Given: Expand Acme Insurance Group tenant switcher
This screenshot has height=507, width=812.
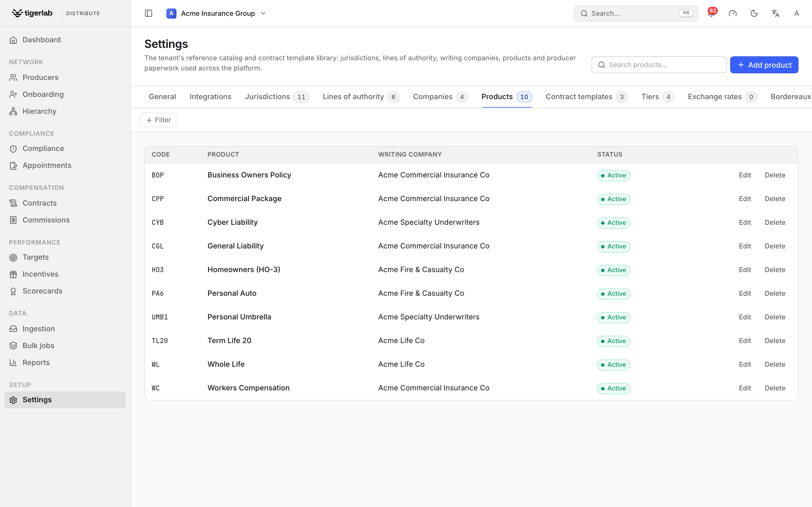Looking at the screenshot, I should (216, 14).
